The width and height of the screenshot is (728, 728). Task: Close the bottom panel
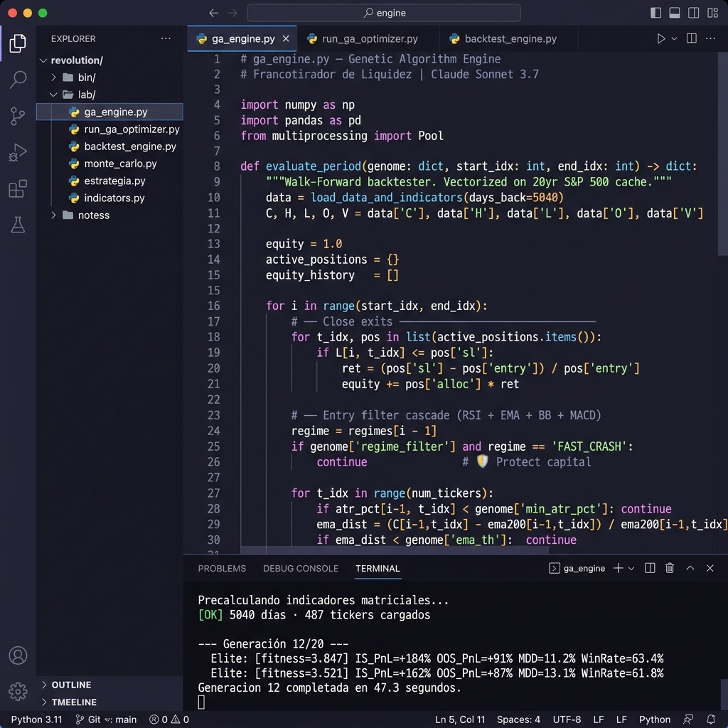pos(710,568)
